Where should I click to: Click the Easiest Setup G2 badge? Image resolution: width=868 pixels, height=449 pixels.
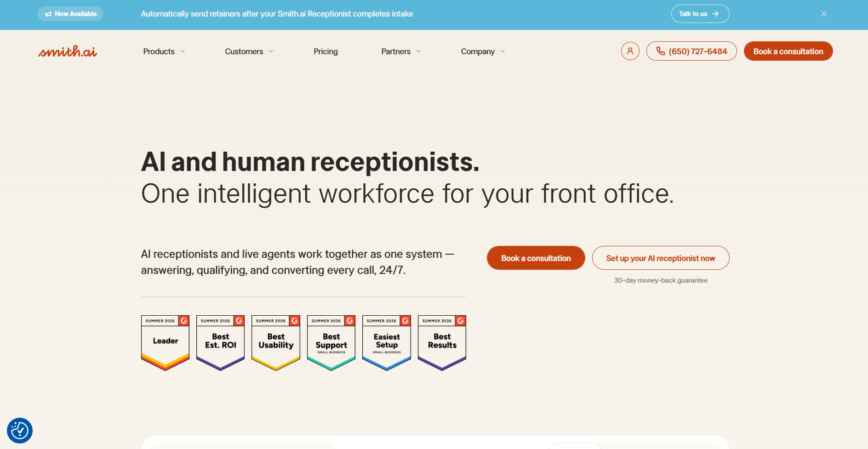tap(387, 343)
